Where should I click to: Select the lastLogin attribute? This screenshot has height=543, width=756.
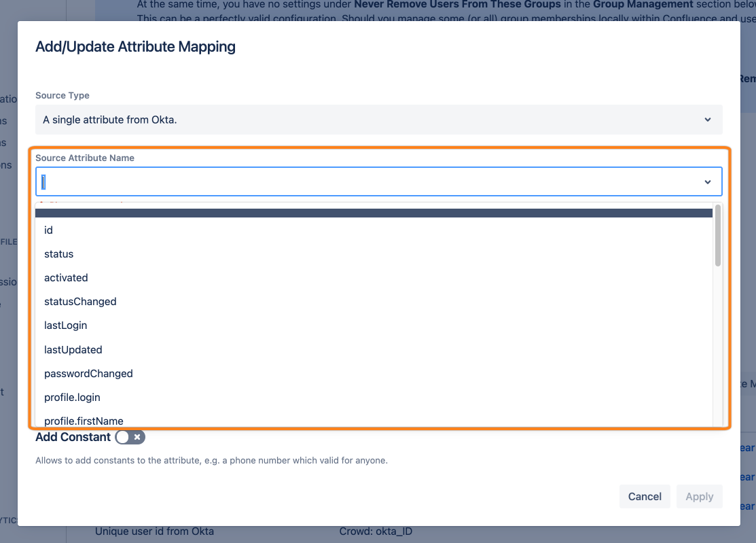(66, 326)
